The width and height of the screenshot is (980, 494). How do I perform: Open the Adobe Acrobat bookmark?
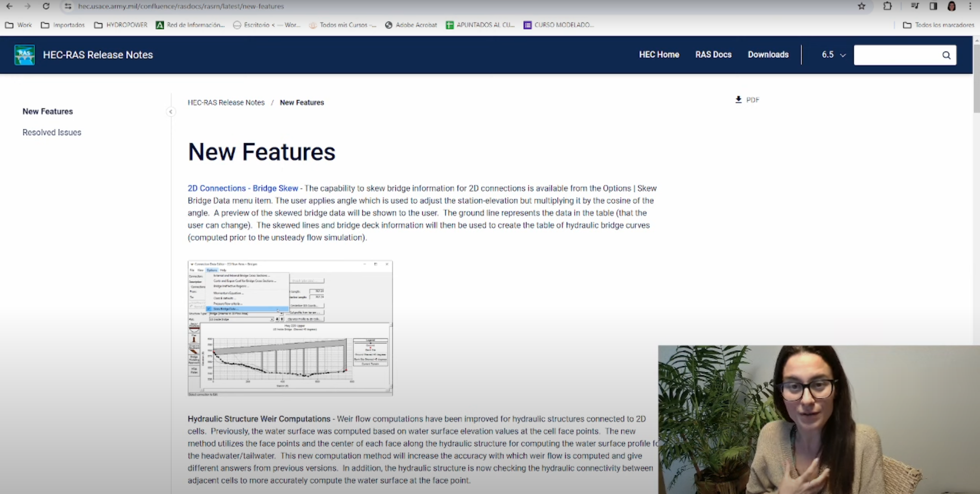411,25
